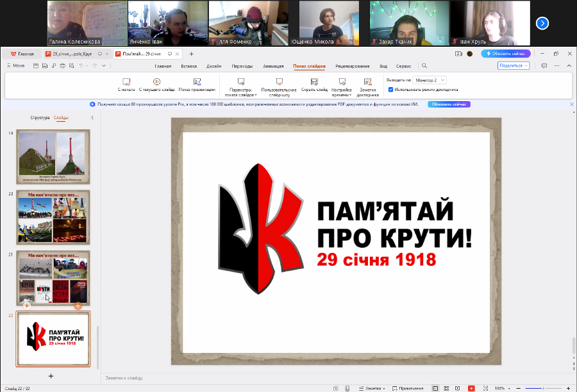Click Обновить сейчас button in promo banner
The image size is (577, 392).
tap(449, 104)
